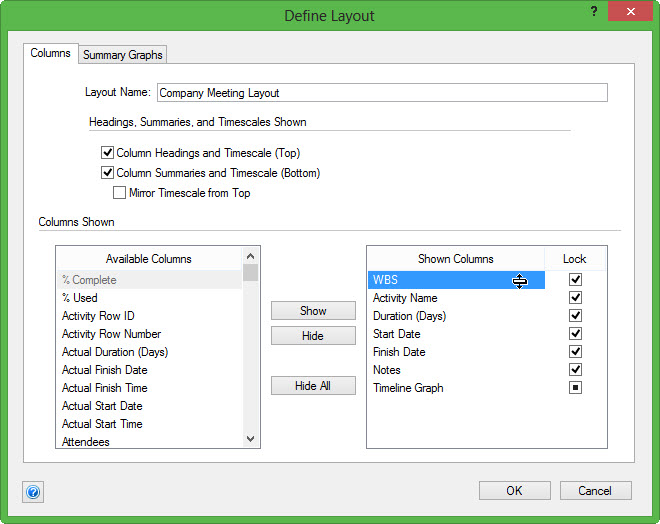Screen dimensions: 660x524
Task: Click the Hide All button
Action: 313,386
